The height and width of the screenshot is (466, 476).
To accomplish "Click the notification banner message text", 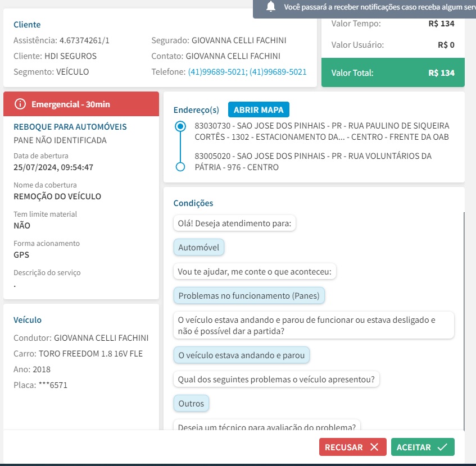I will click(x=380, y=7).
